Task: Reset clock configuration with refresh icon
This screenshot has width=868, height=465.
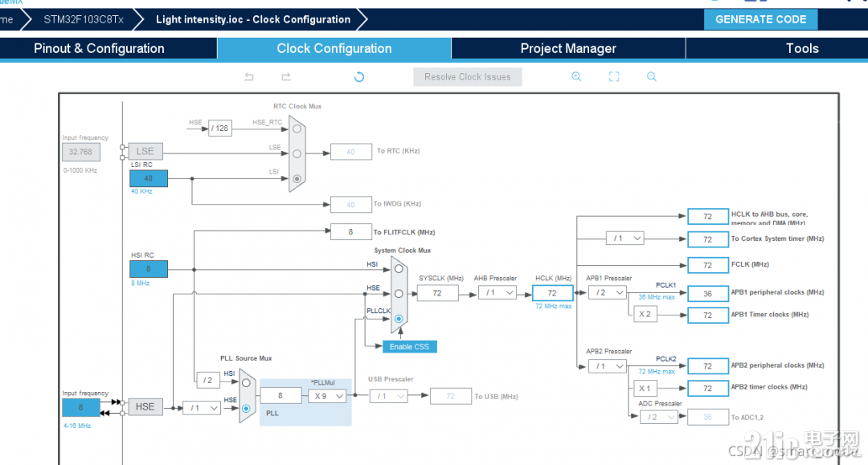Action: (359, 77)
